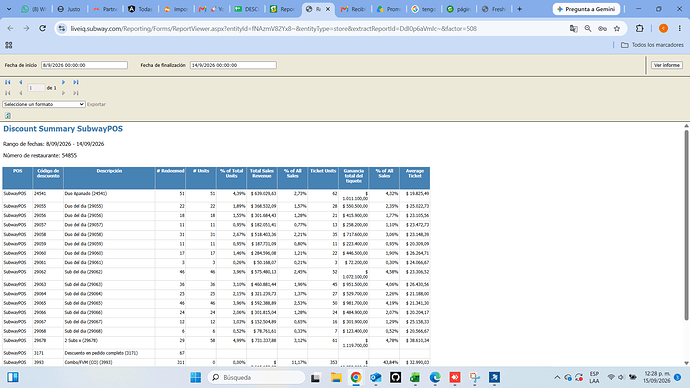The image size is (690, 388).
Task: Open Outlook from the taskbar
Action: pyautogui.click(x=375, y=377)
